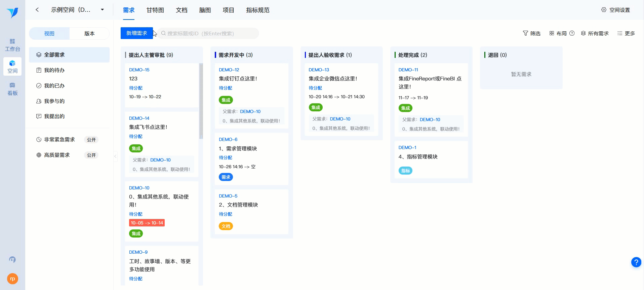Open the blue floating help button
The width and height of the screenshot is (644, 290).
636,262
